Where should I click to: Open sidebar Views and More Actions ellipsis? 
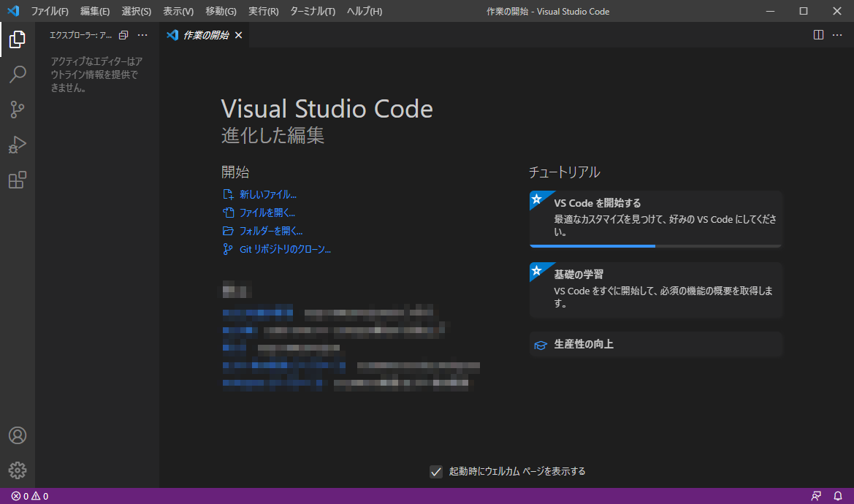click(x=142, y=35)
